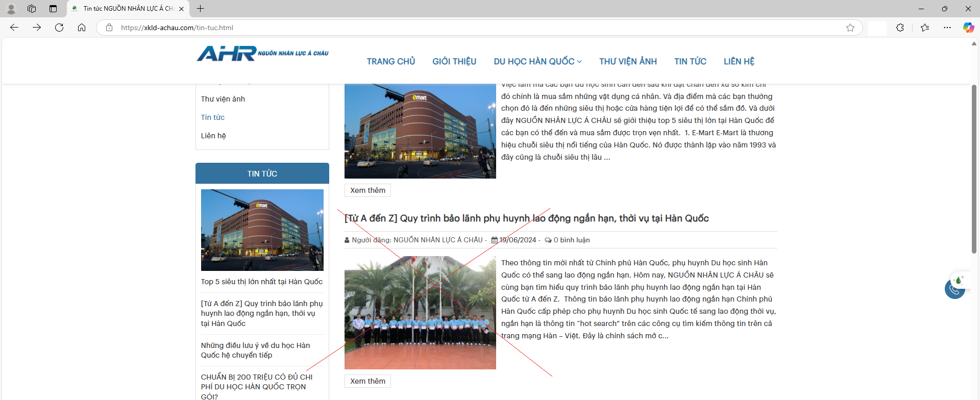Image resolution: width=980 pixels, height=400 pixels.
Task: View site information lock icon
Action: (x=109, y=28)
